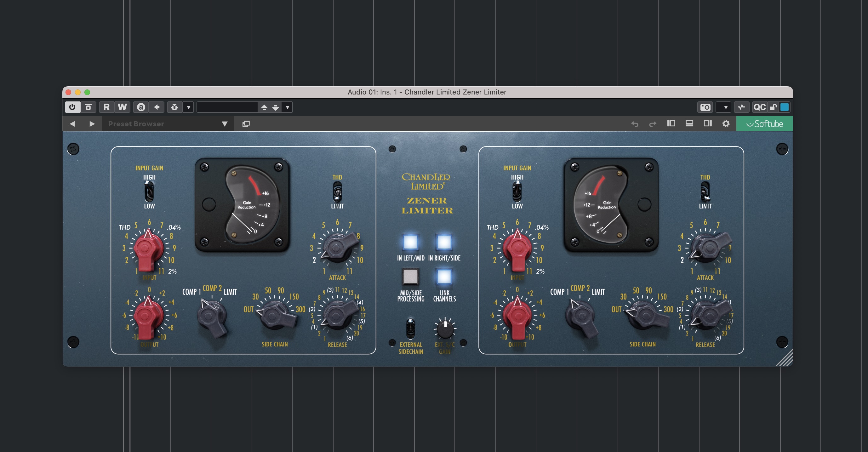Click the waveform activity icon in the toolbar
The image size is (868, 452).
[742, 107]
